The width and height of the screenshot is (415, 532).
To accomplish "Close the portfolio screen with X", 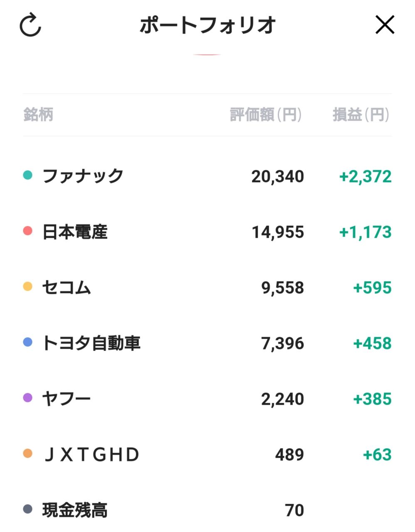I will [x=385, y=25].
